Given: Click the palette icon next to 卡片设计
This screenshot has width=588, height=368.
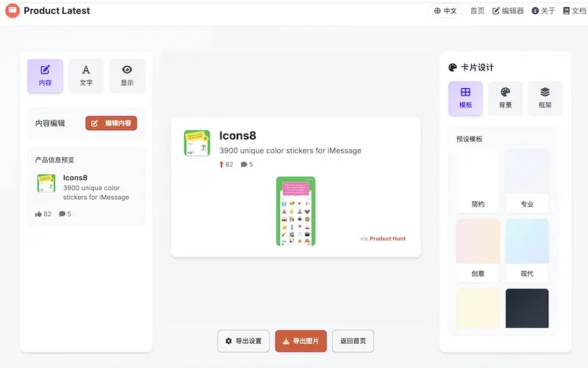Looking at the screenshot, I should tap(453, 68).
